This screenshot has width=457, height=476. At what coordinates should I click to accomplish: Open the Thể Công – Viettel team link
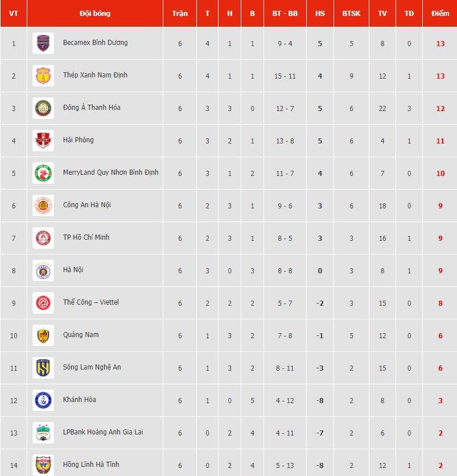[x=90, y=302]
